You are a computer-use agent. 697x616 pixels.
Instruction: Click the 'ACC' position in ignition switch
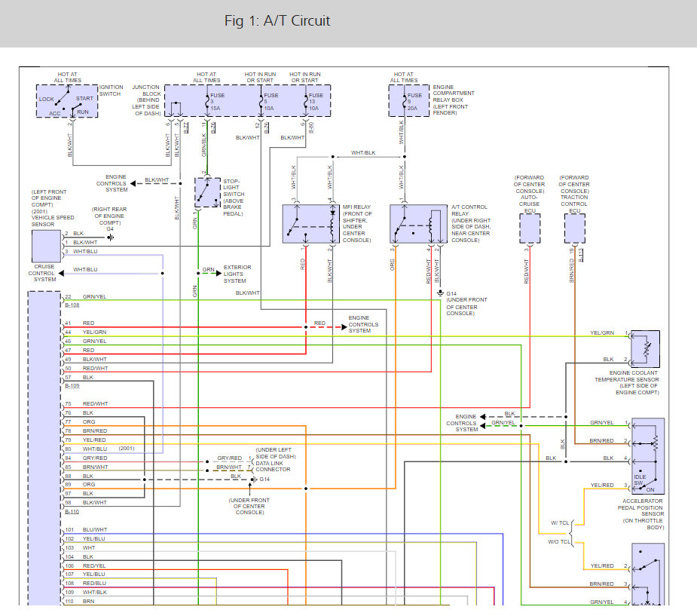pyautogui.click(x=55, y=113)
